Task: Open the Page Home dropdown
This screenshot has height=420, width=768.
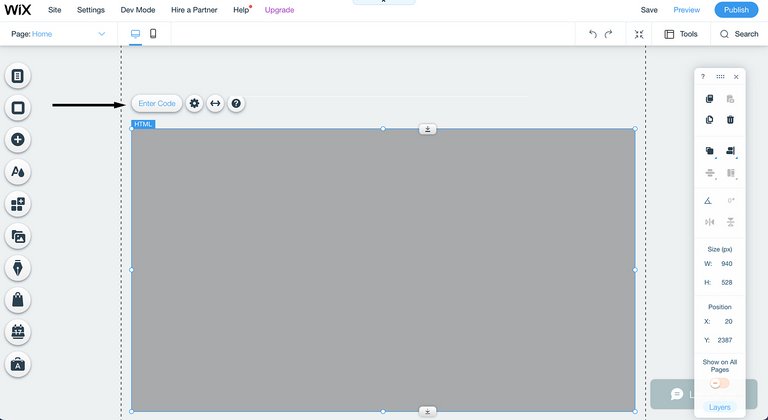Action: pyautogui.click(x=58, y=34)
